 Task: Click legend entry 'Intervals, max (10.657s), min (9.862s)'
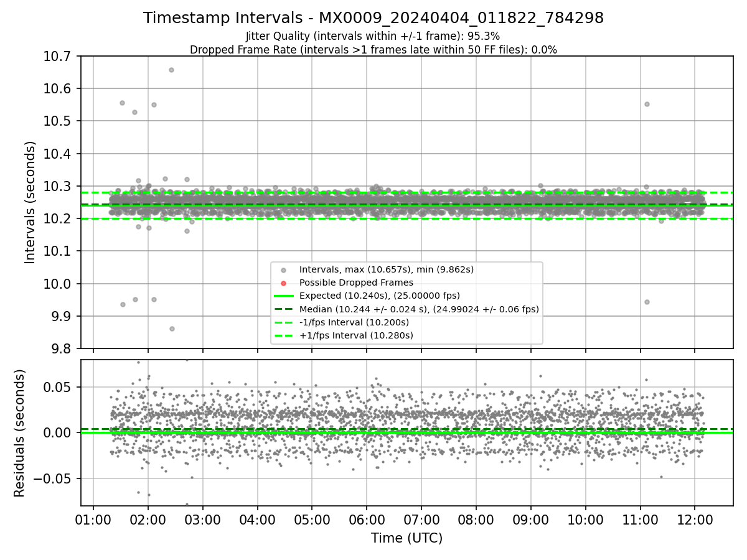tap(387, 269)
